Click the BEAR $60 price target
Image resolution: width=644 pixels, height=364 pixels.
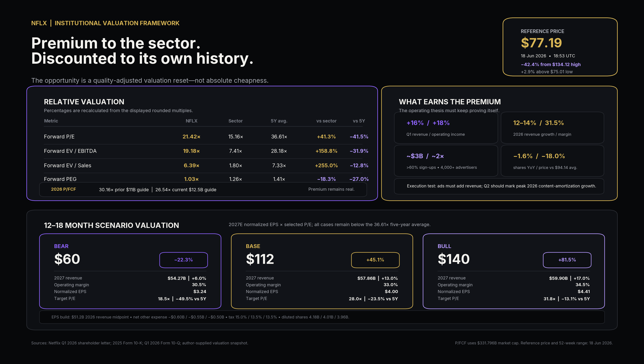click(67, 259)
